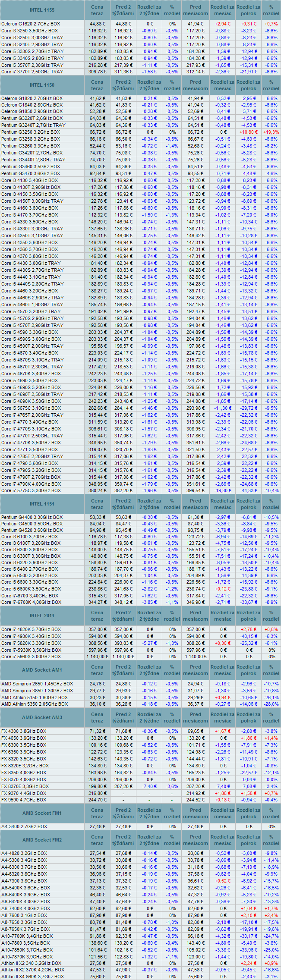Screen dimensions: 281x980
Task: Click Rozdiel za polrok header in AM3 section
Action: point(249,717)
